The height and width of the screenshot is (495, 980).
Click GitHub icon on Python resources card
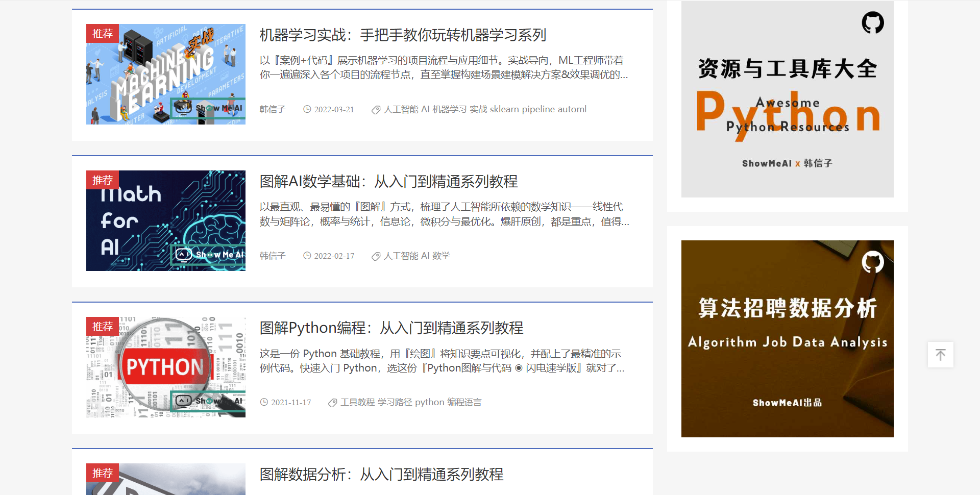[872, 23]
